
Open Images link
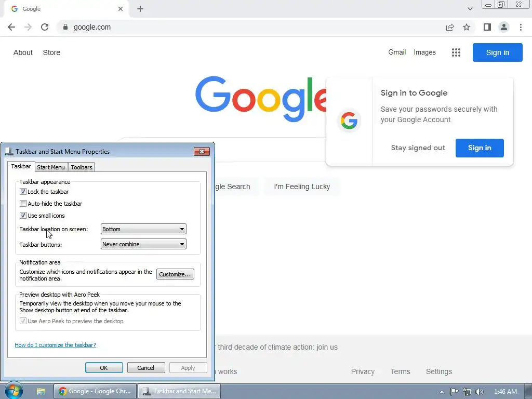pyautogui.click(x=424, y=52)
